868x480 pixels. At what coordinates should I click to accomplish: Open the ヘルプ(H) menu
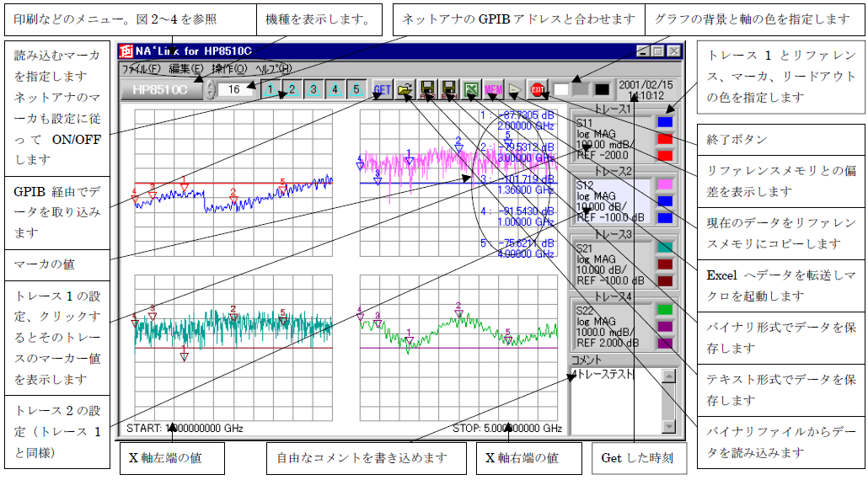(x=274, y=68)
